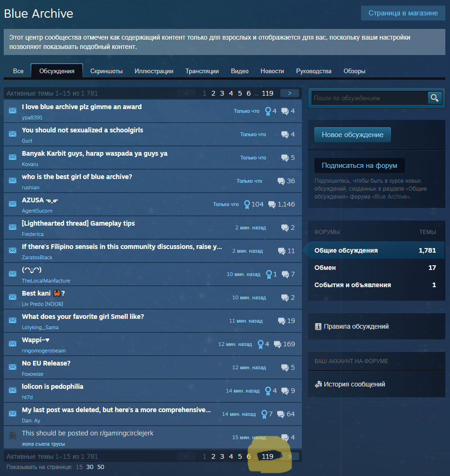This screenshot has width=450, height=476.
Task: Open the Новости tab
Action: coord(272,71)
